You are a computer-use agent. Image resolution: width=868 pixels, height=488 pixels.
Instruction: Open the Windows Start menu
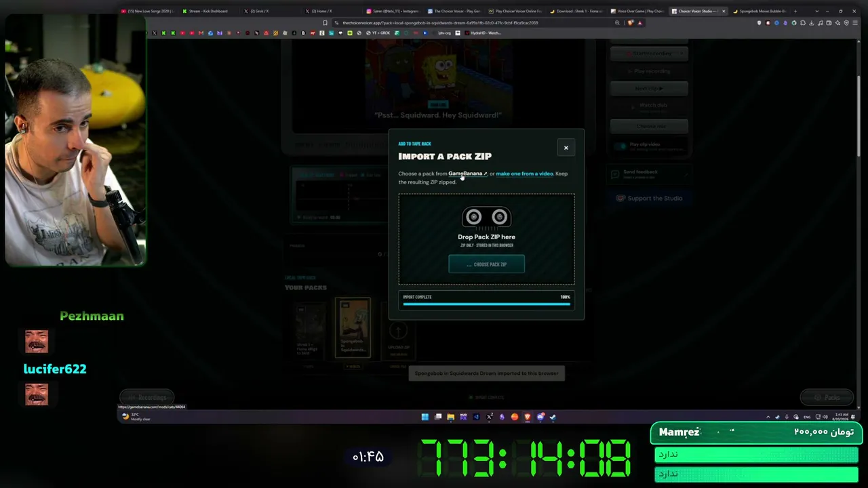coord(425,417)
